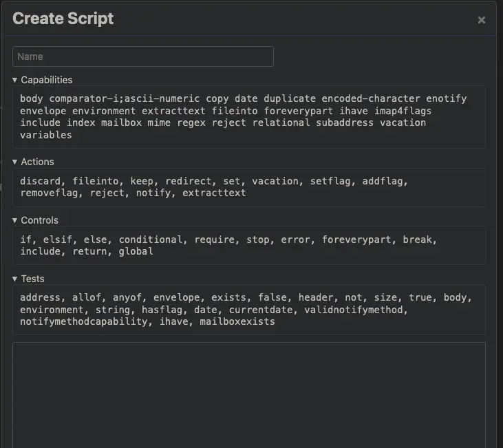Viewport: 503px width, 448px height.
Task: Click "subaddress" in the Capabilities list
Action: pyautogui.click(x=345, y=122)
